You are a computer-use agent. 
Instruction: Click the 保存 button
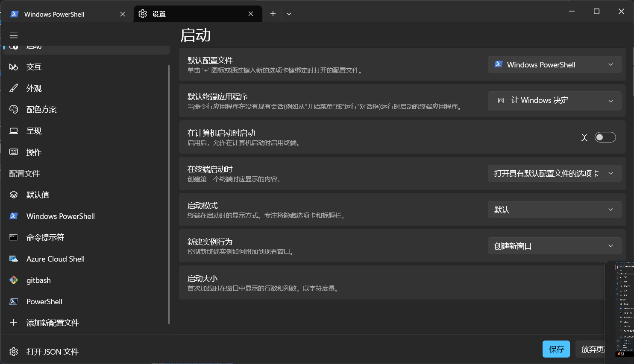556,349
